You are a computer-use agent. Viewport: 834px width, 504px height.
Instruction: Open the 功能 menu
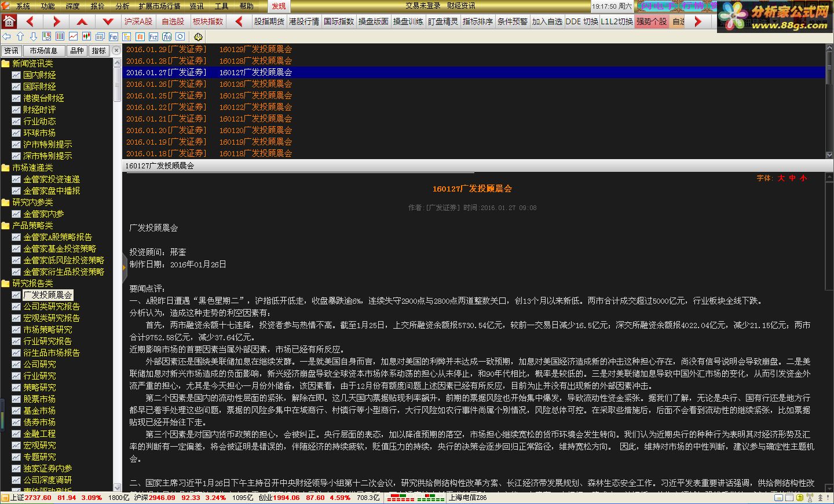point(47,6)
